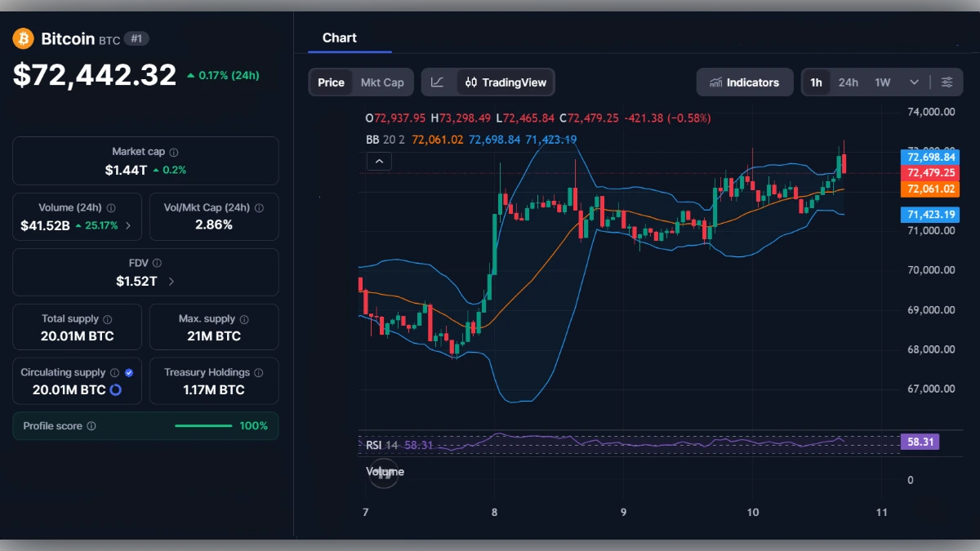980x551 pixels.
Task: Click the Profile score progress bar
Action: point(204,425)
